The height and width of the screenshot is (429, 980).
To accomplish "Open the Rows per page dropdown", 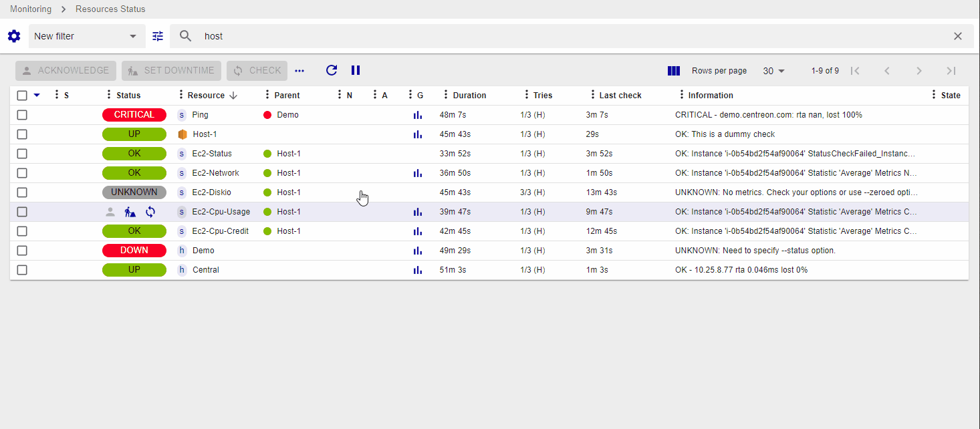I will pos(773,71).
